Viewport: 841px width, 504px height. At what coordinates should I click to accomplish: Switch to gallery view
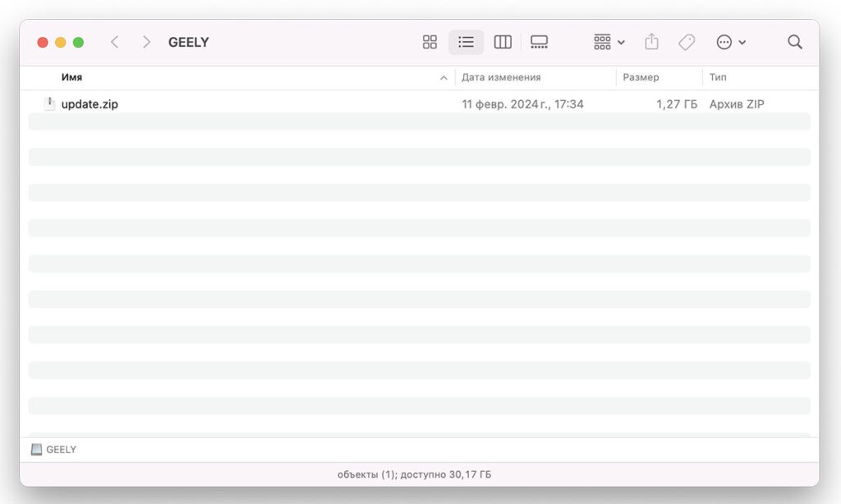point(539,42)
